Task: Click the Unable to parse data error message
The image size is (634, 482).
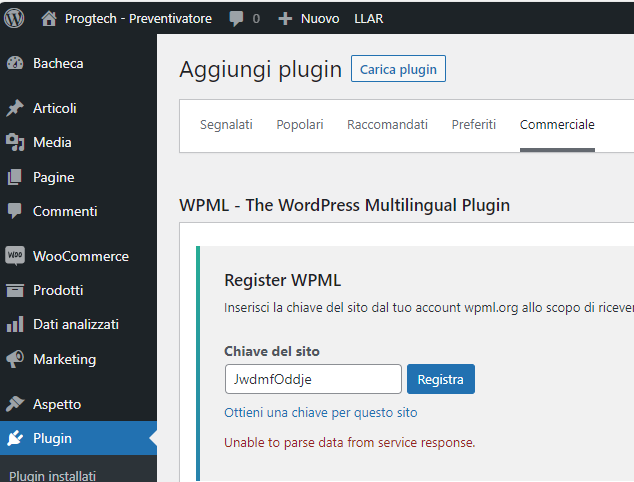Action: (x=350, y=442)
